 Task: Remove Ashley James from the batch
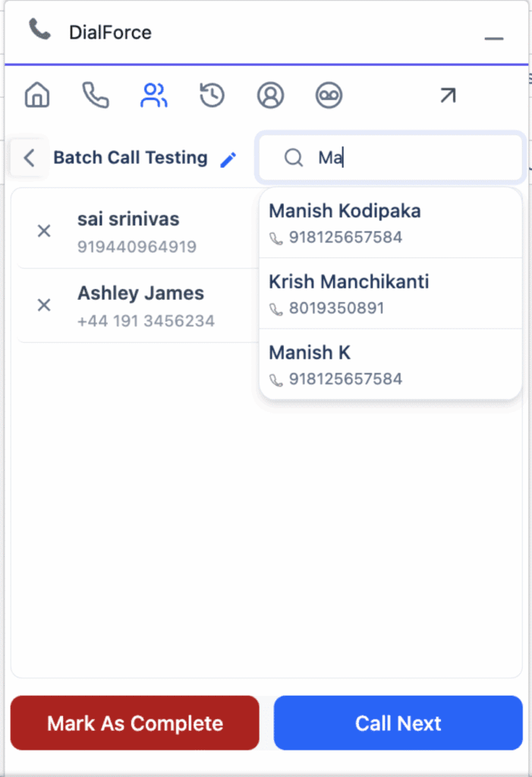[44, 305]
